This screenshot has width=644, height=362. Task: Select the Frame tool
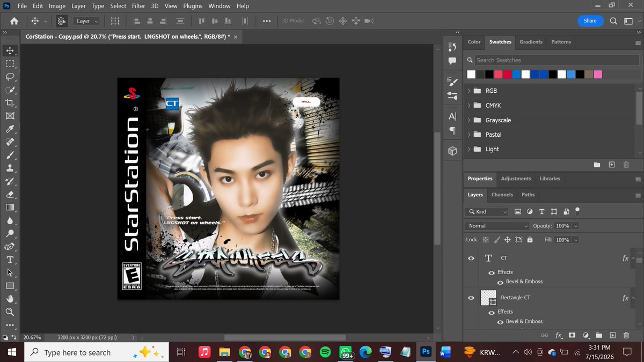(x=10, y=116)
